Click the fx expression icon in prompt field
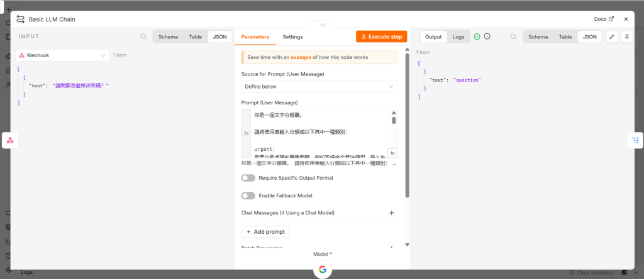 pos(247,133)
